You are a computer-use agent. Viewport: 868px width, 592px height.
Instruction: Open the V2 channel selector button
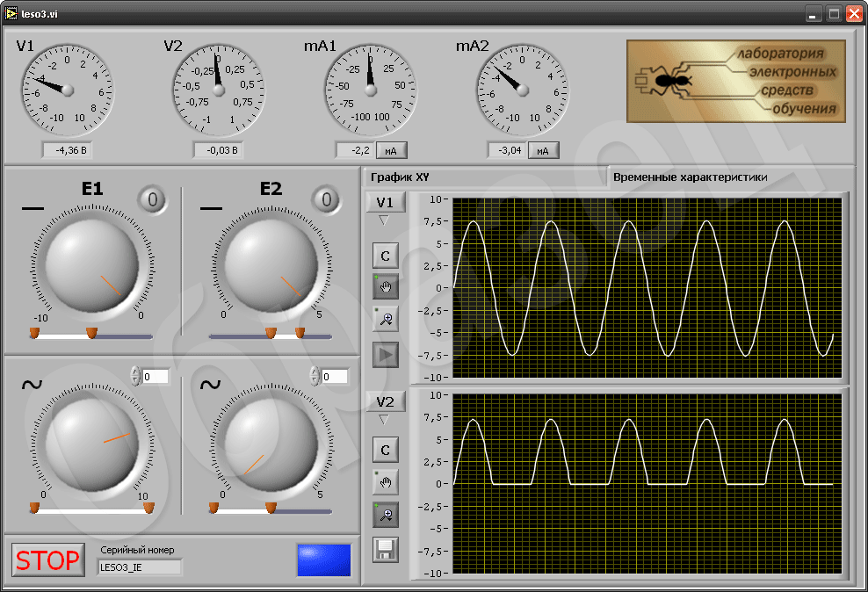point(386,401)
